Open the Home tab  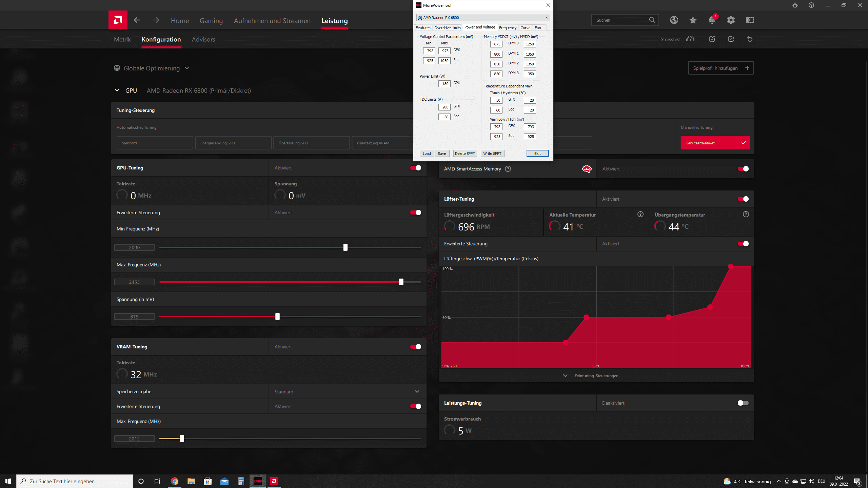(180, 21)
